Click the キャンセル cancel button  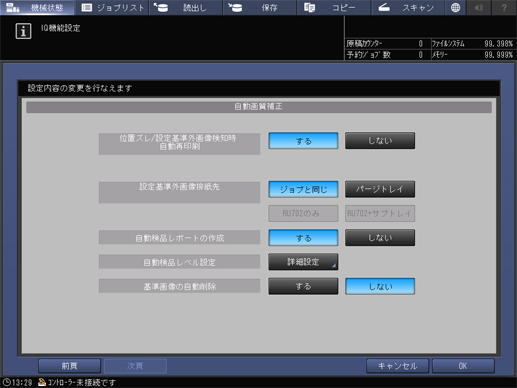click(397, 366)
